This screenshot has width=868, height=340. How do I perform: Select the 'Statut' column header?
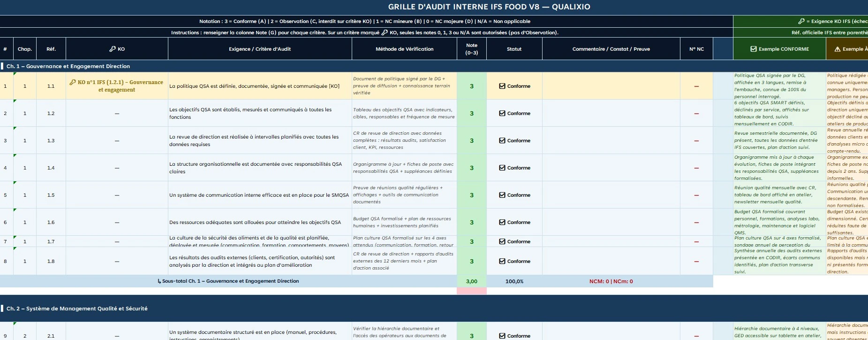tap(514, 49)
